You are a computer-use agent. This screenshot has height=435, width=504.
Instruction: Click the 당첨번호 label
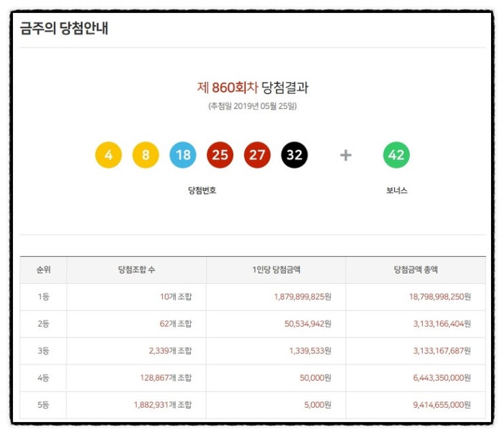(x=202, y=190)
